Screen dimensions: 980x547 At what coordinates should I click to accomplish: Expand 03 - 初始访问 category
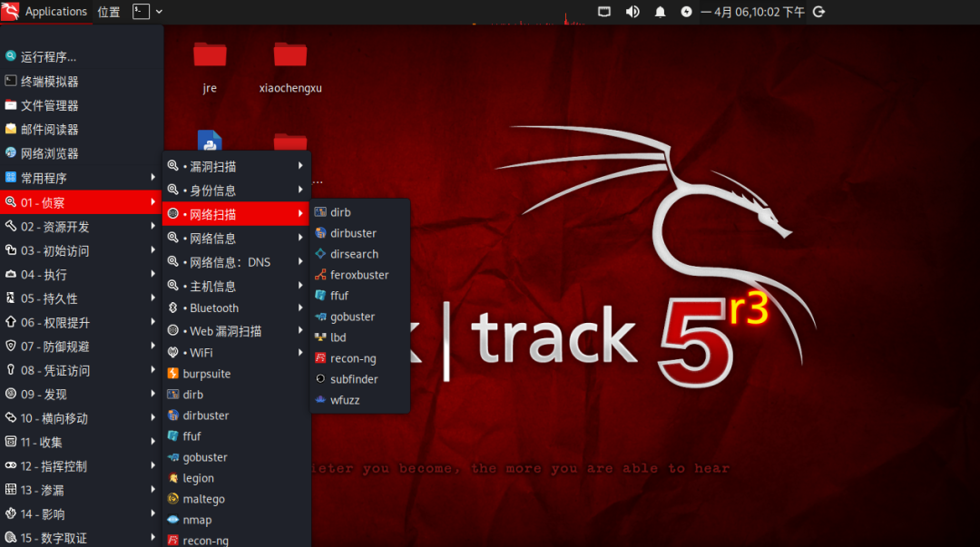point(82,250)
